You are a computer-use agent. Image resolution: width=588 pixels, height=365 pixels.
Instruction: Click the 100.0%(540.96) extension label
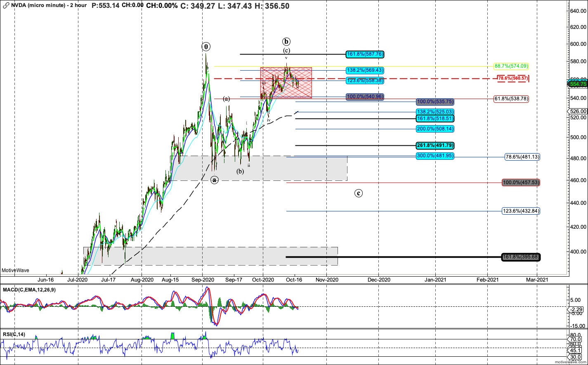tap(366, 97)
